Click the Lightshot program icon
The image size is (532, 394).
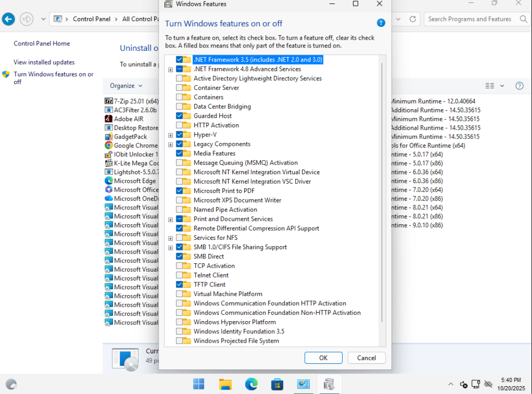click(x=109, y=172)
